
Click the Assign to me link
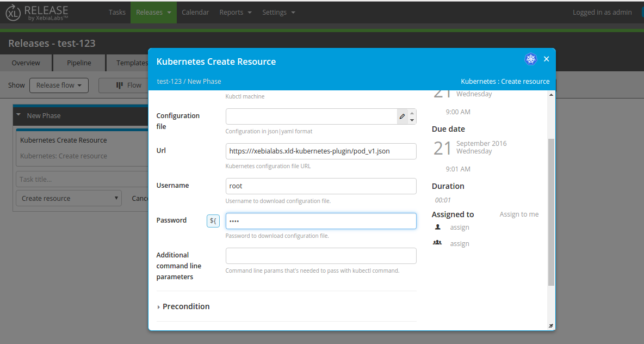(x=519, y=214)
